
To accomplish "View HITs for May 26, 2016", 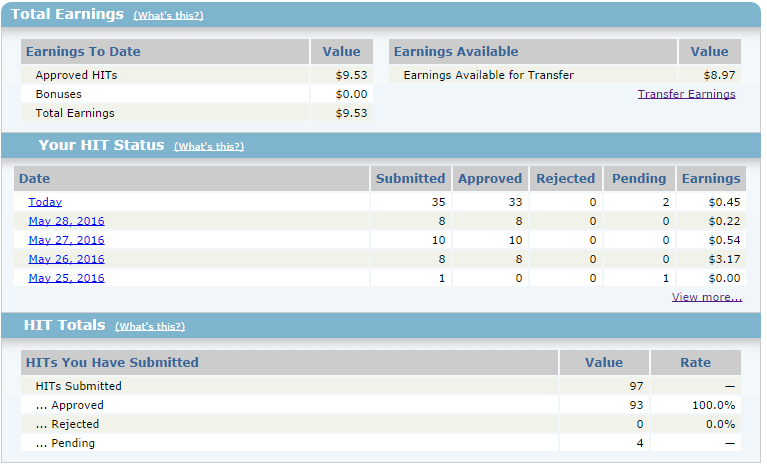I will coord(66,259).
